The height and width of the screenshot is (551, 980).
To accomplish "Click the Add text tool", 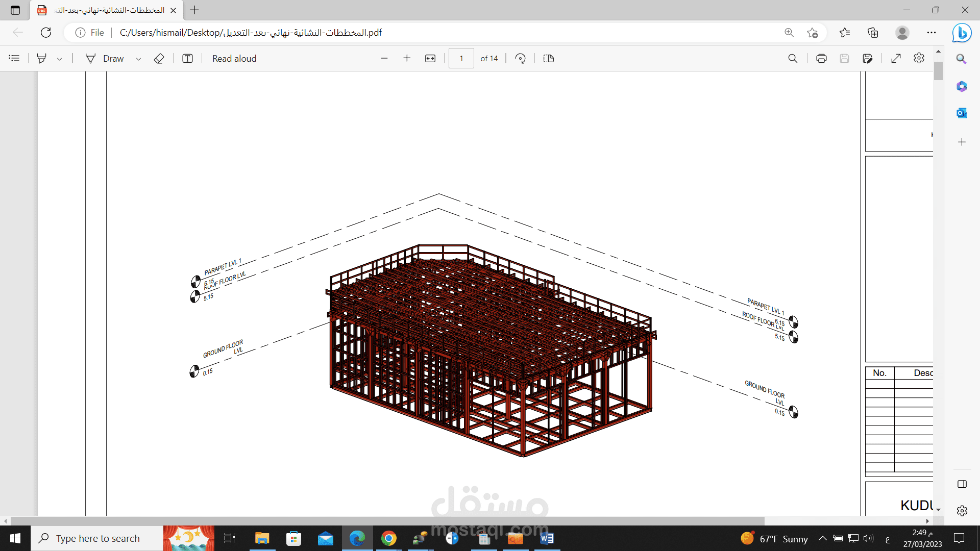I will tap(187, 59).
